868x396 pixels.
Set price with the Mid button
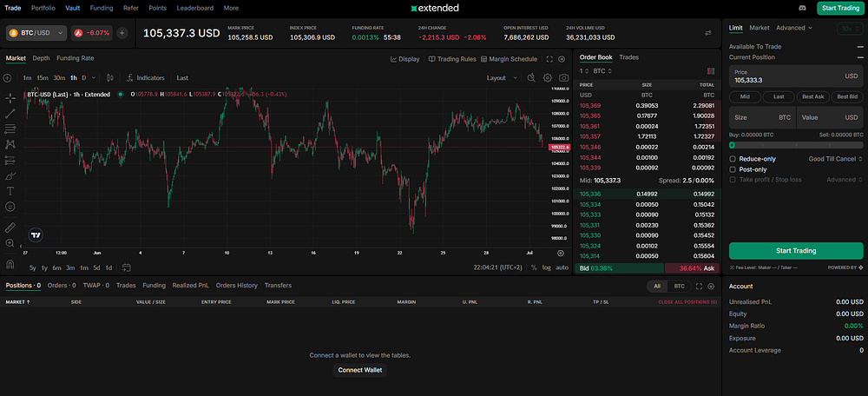coord(745,96)
